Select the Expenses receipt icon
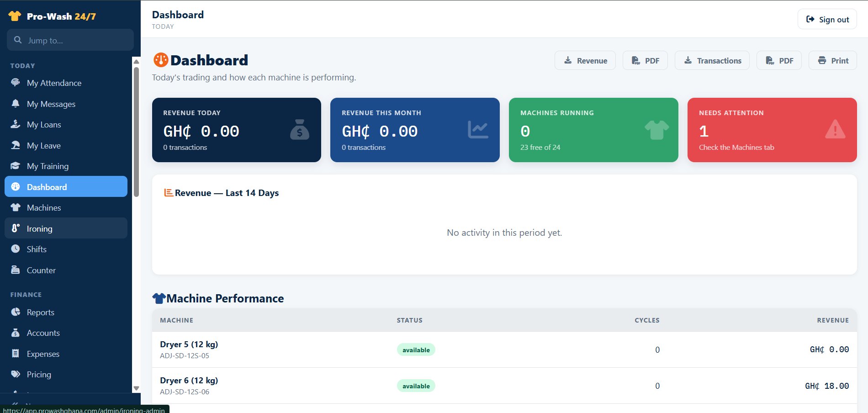 16,354
